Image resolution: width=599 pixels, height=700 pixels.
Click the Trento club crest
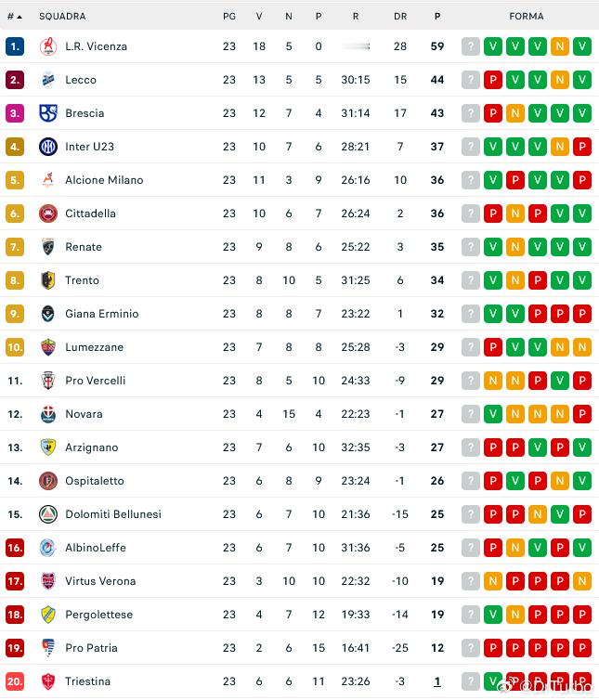point(48,280)
